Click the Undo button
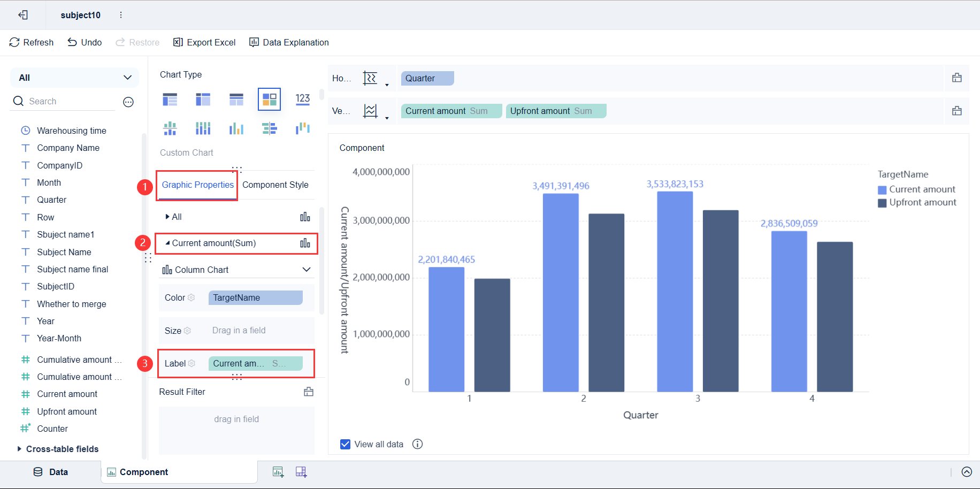 (x=85, y=42)
